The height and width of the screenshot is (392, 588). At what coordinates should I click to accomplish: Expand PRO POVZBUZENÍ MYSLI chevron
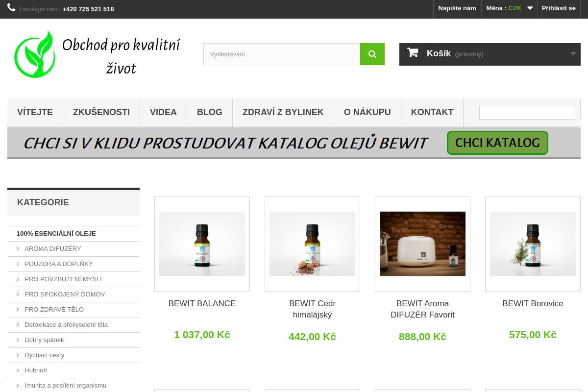click(18, 279)
